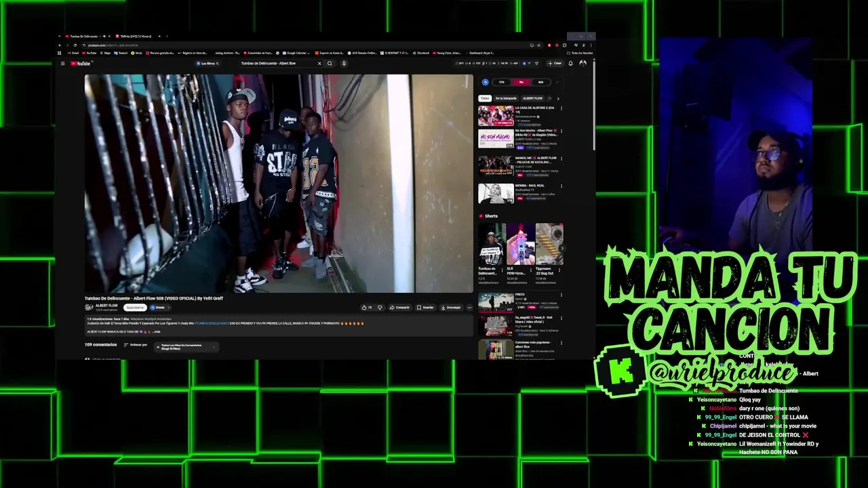This screenshot has height=488, width=868.
Task: Open the Tippmann 22 Bug Out short
Action: click(x=549, y=244)
